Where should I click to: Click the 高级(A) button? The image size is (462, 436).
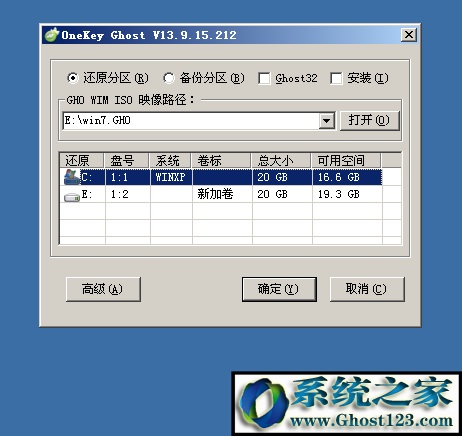coord(103,289)
